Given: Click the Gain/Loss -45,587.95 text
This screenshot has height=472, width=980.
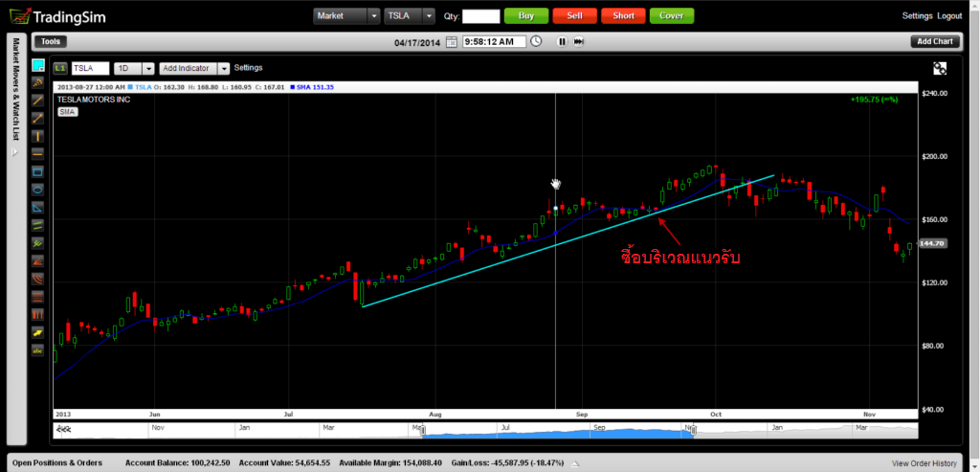Looking at the screenshot, I should (507, 463).
